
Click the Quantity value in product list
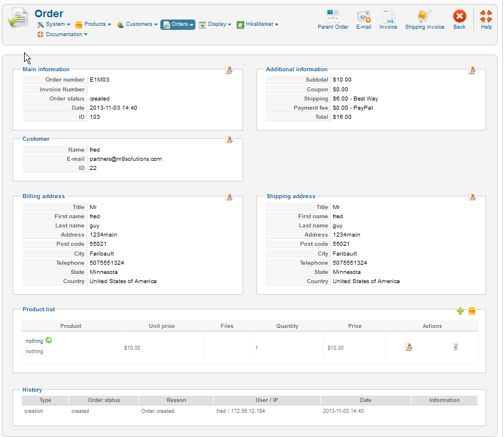point(257,348)
